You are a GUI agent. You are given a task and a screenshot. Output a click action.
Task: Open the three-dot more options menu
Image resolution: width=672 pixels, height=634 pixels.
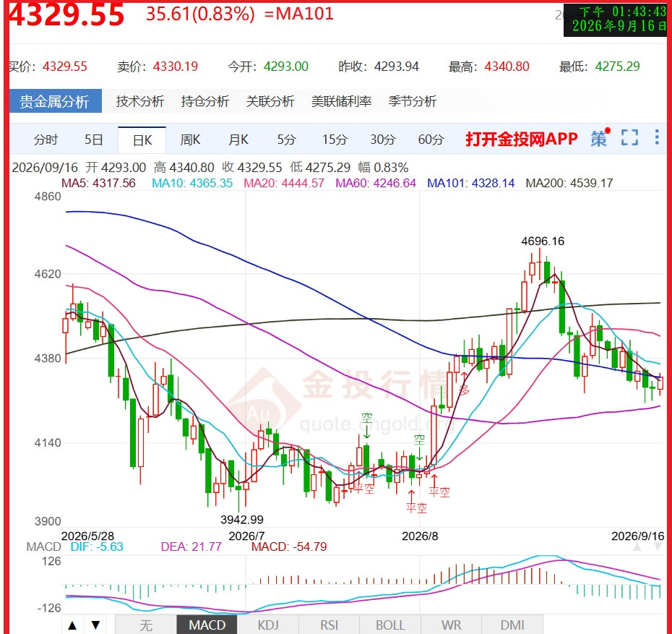pyautogui.click(x=657, y=137)
